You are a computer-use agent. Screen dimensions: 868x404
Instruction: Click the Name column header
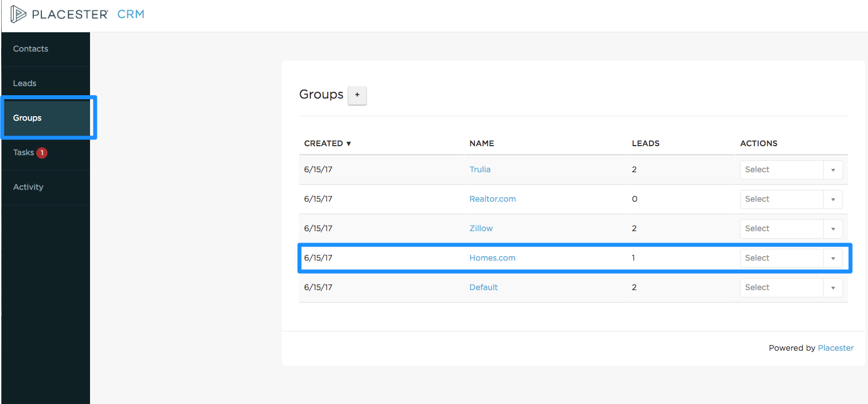pos(482,143)
